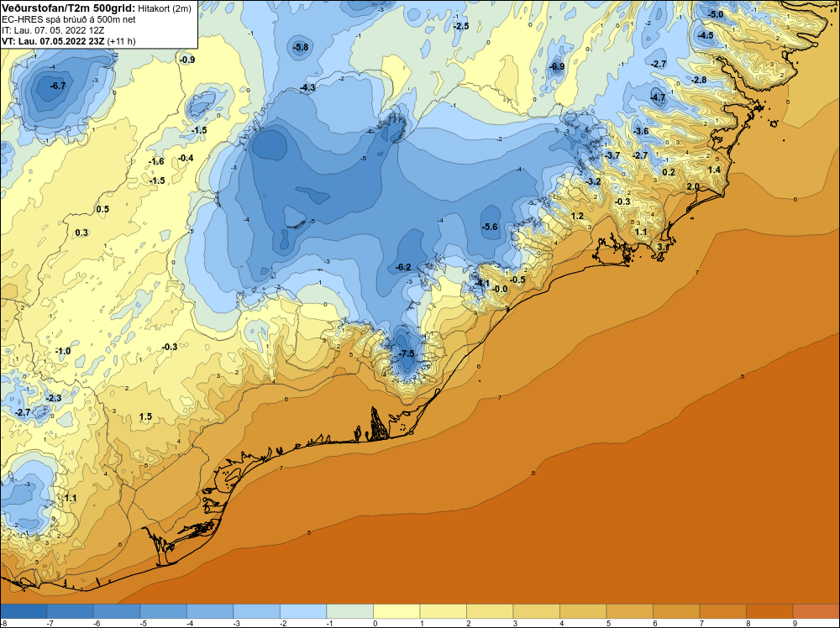Pick the legend swatch between -3 and -2

[256, 611]
